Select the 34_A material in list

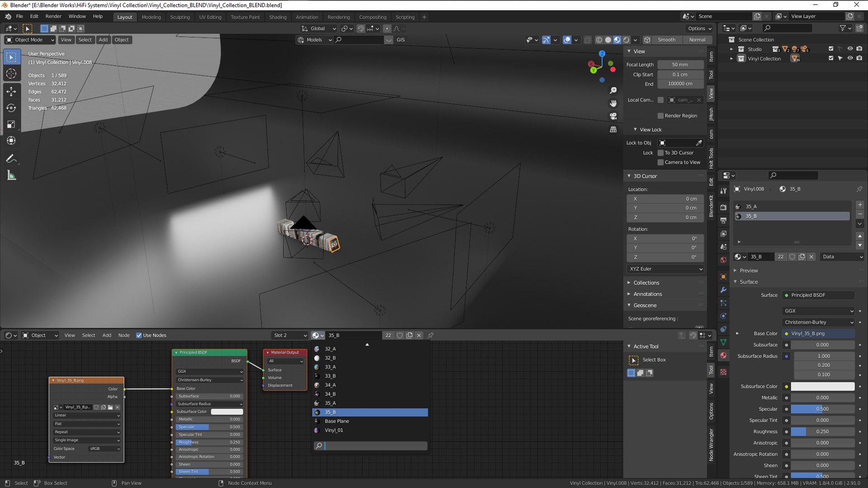(x=330, y=385)
